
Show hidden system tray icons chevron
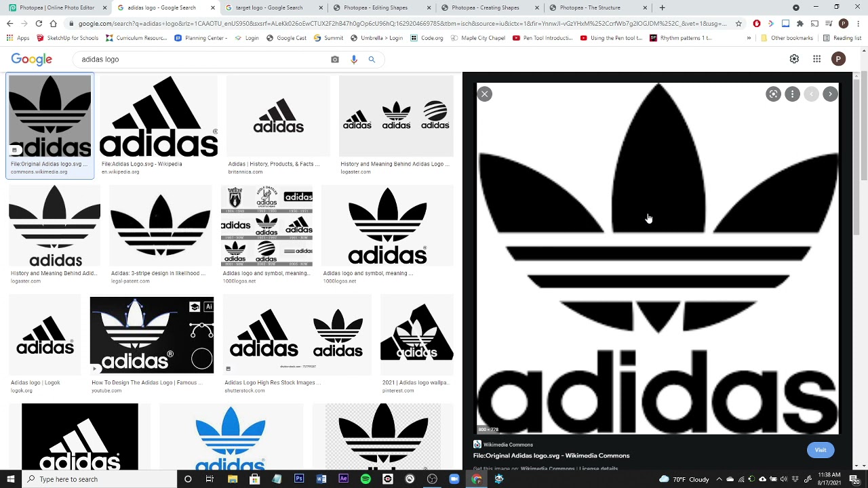pos(719,479)
